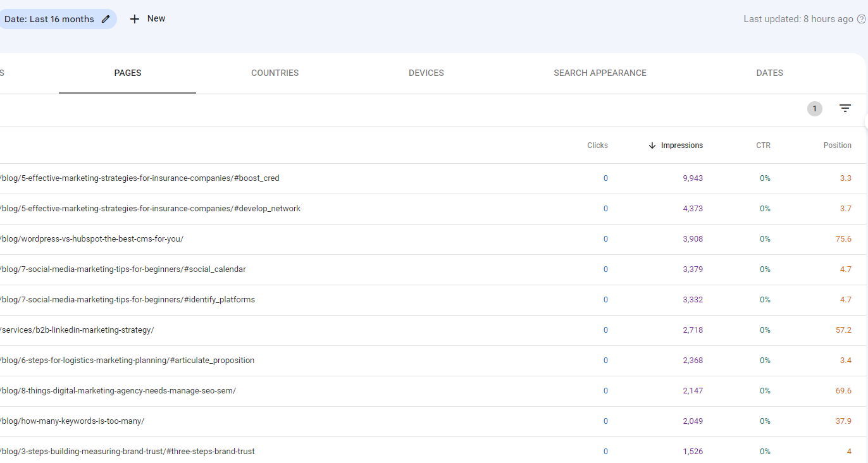The height and width of the screenshot is (463, 868).
Task: Open the #three-steps-brand-trust blog row
Action: [433, 450]
